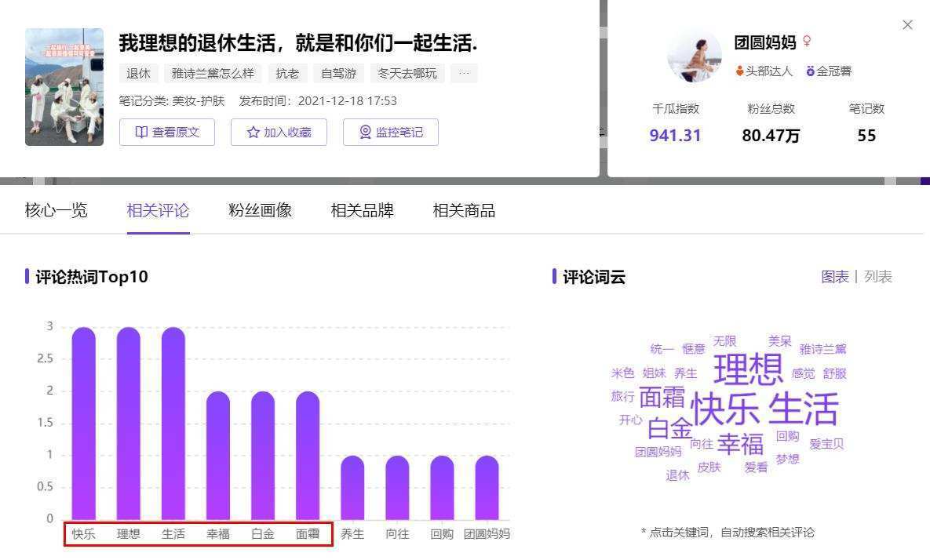Switch to the 相关品牌 tab

[361, 209]
